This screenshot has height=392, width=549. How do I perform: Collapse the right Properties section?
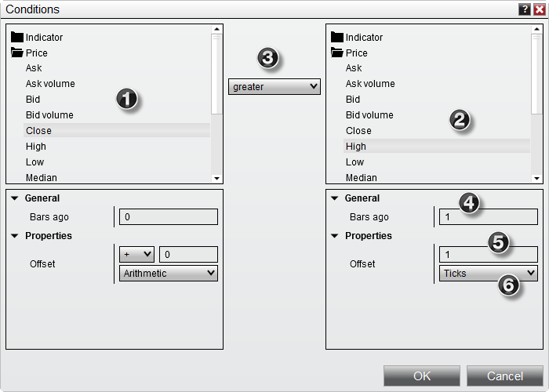coord(335,236)
